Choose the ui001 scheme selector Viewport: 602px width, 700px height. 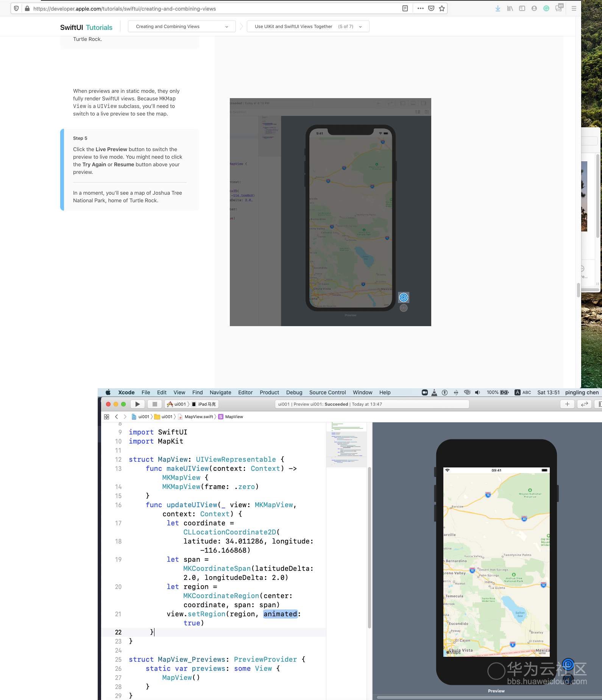[176, 404]
